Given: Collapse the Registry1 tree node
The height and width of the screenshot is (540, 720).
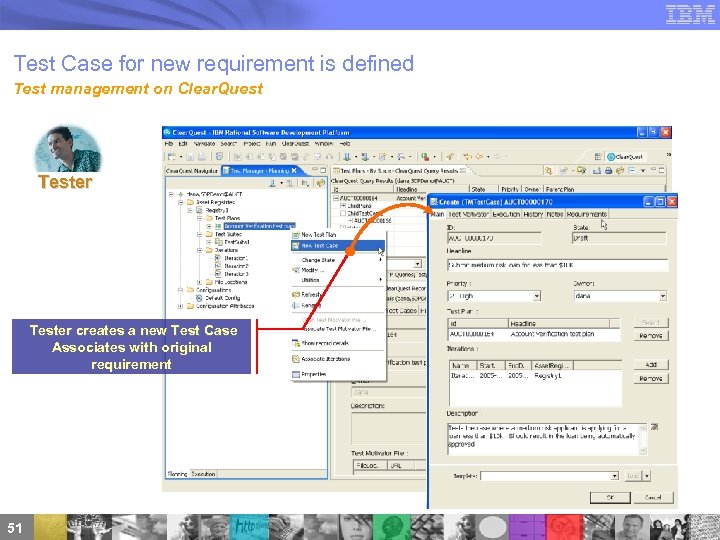Looking at the screenshot, I should pos(190,210).
